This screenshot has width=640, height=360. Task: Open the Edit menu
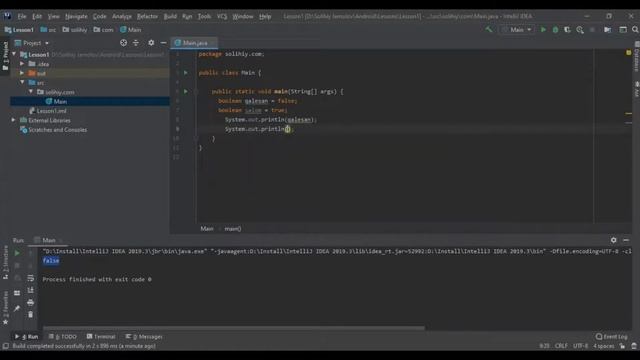[x=37, y=16]
